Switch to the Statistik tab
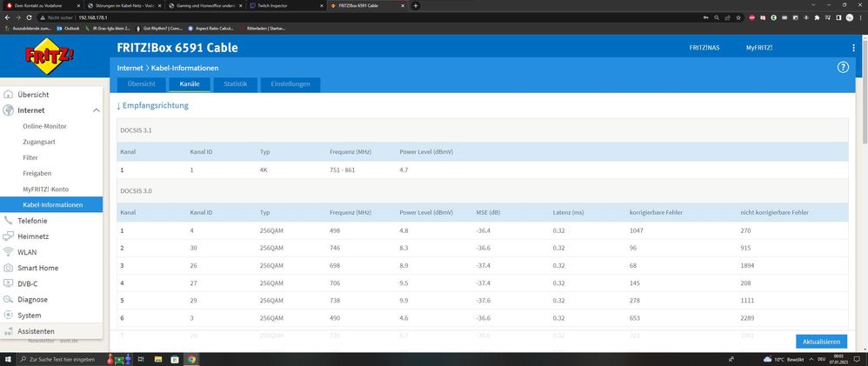 [x=235, y=84]
